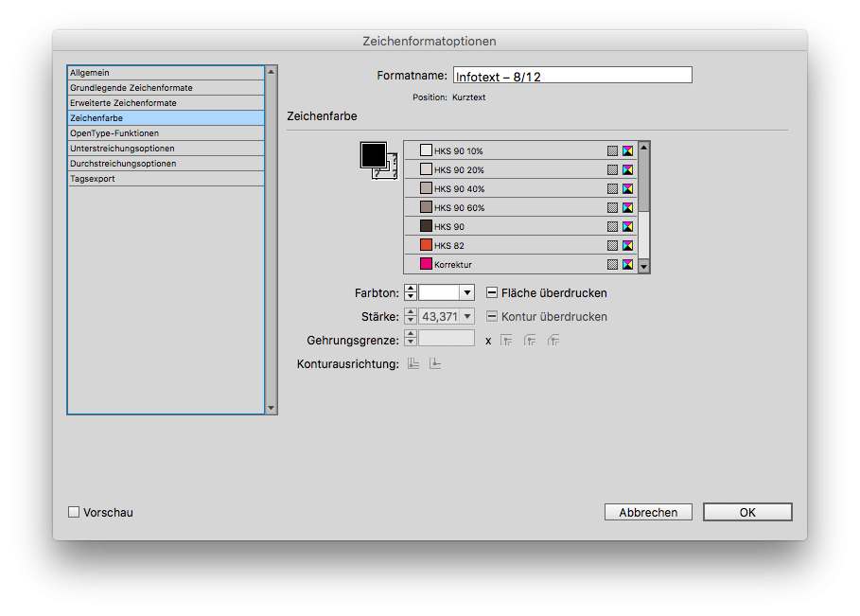This screenshot has width=860, height=616.
Task: Click the spot color icon for HKS 82
Action: [x=613, y=246]
